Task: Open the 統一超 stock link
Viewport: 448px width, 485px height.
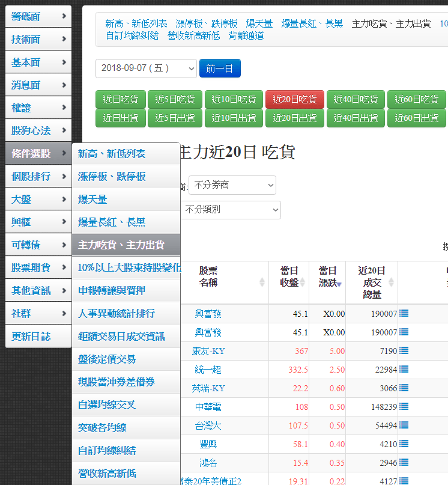Action: click(x=208, y=370)
